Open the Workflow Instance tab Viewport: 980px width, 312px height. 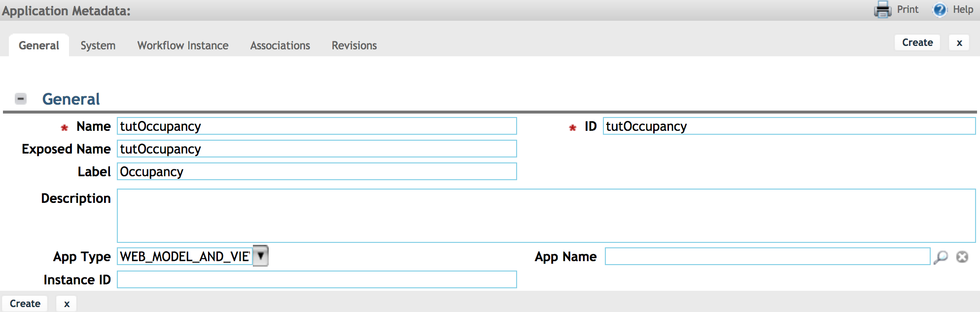click(183, 45)
